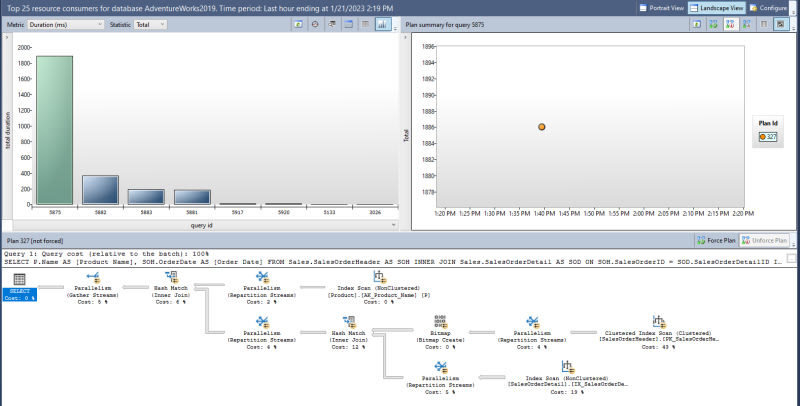Screen dimensions: 800x406
Task: Click the SELECT operator node in plan
Action: click(19, 293)
